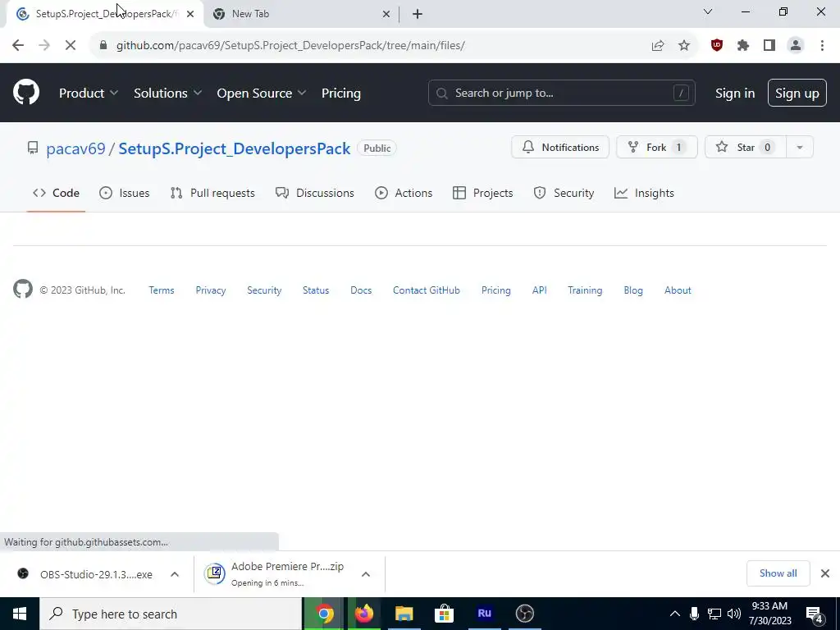Open the uBlock Origin extension icon
This screenshot has height=630, width=840.
click(717, 46)
